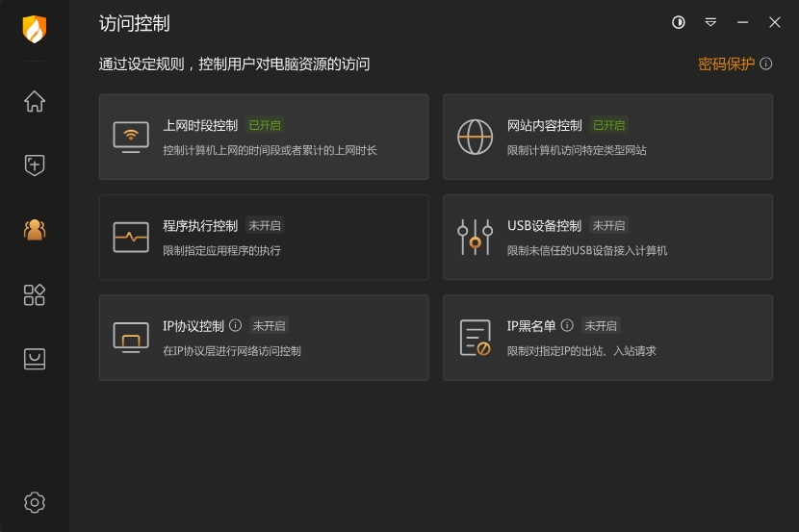Screen dimensions: 799x532
Task: Click info icon next to IP黑名单
Action: click(x=567, y=325)
